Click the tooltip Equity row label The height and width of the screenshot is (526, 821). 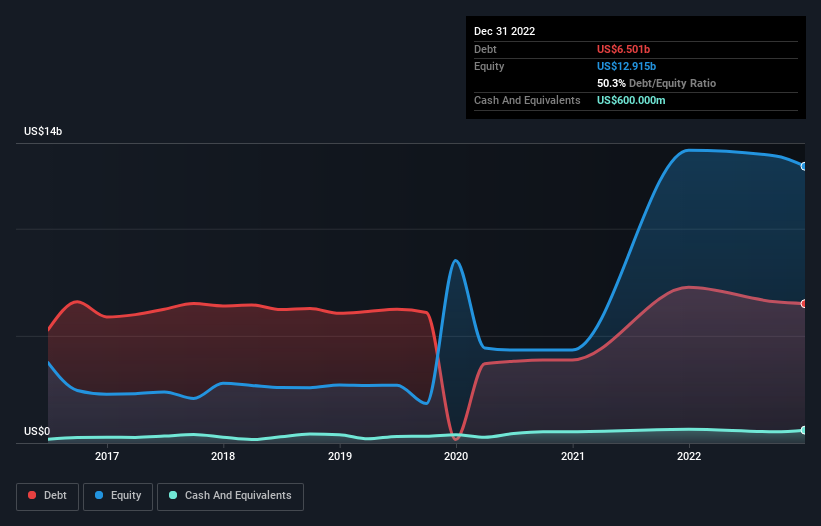pyautogui.click(x=489, y=66)
